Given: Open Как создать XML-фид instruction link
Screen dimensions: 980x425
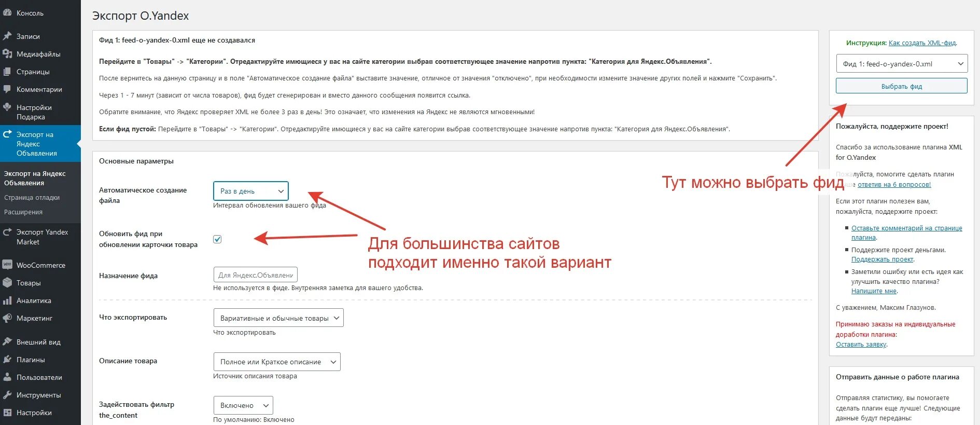Looking at the screenshot, I should [922, 43].
